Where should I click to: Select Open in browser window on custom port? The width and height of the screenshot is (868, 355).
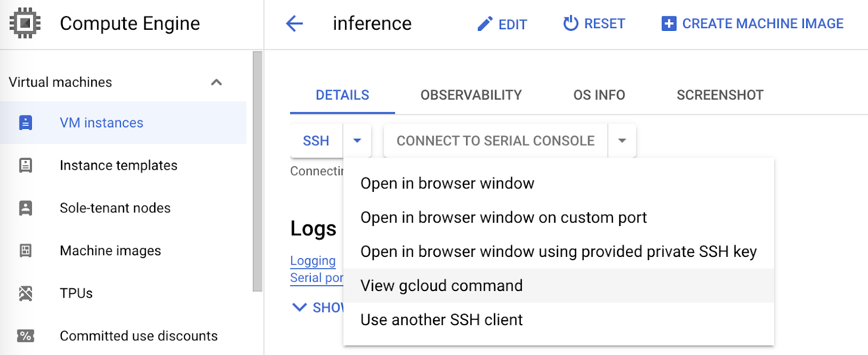[559, 218]
